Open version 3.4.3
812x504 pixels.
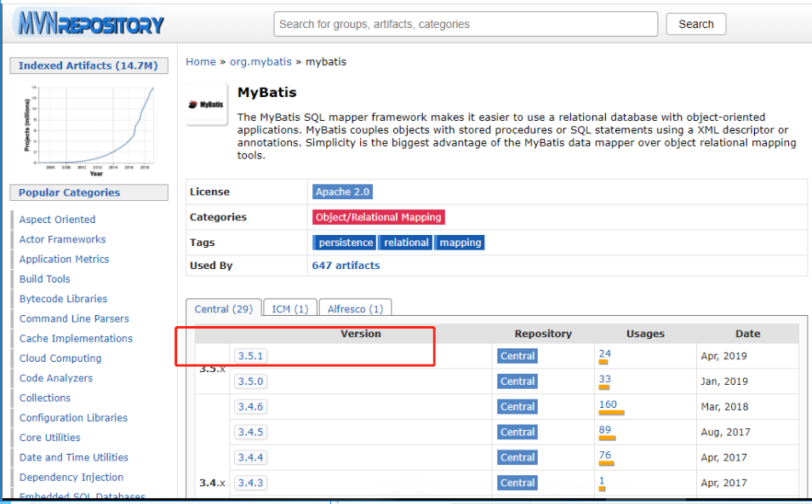tap(250, 483)
